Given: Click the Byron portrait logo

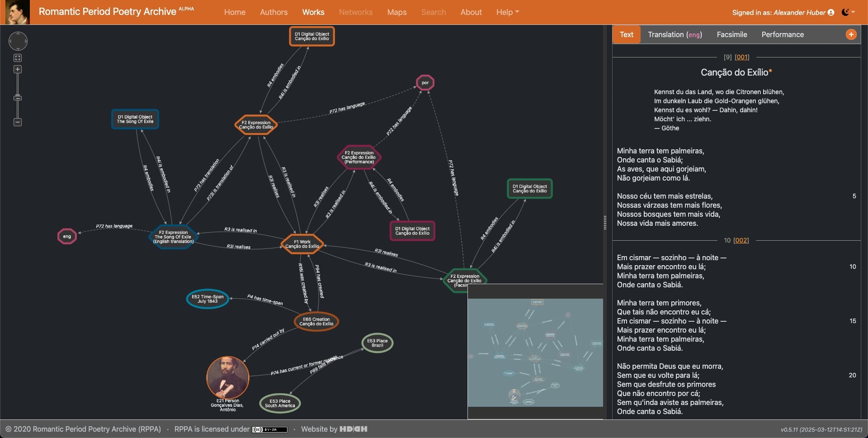Looking at the screenshot, I should pyautogui.click(x=17, y=12).
